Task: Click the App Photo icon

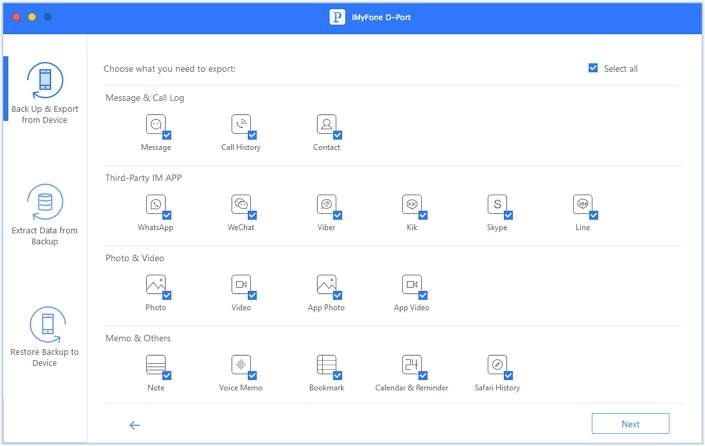Action: pyautogui.click(x=326, y=285)
